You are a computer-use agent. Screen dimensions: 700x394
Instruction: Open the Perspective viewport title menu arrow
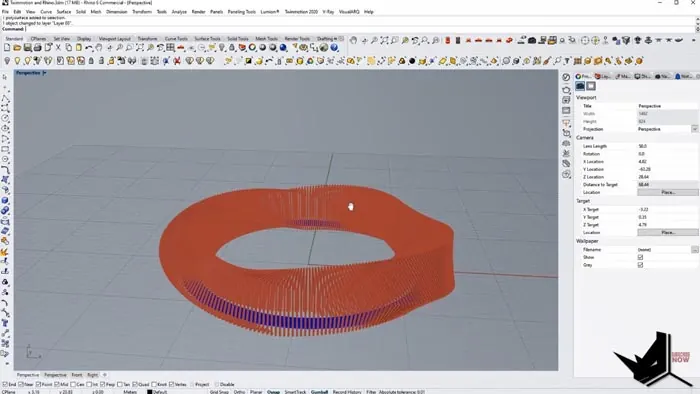click(x=44, y=73)
